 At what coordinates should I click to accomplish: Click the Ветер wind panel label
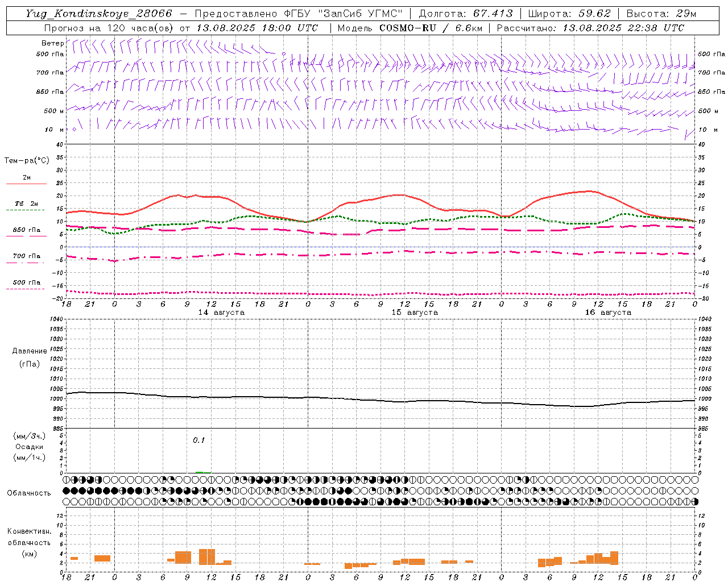(x=52, y=43)
